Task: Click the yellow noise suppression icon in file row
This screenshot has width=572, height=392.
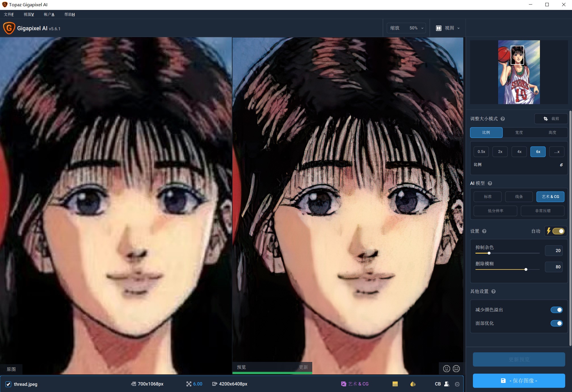Action: pos(395,384)
